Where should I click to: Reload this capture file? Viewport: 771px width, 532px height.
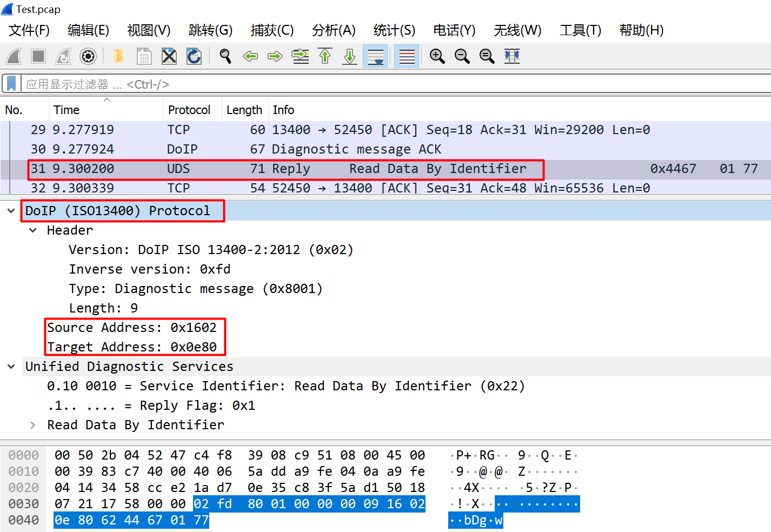point(194,56)
